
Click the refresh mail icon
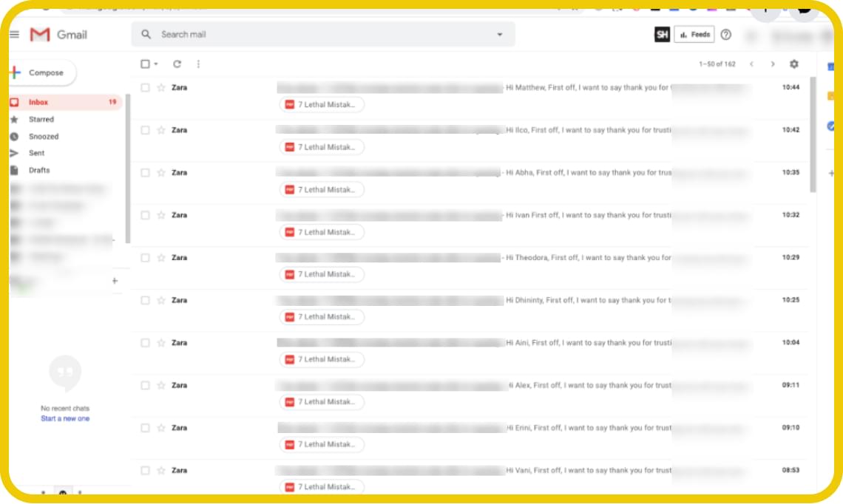click(x=177, y=64)
